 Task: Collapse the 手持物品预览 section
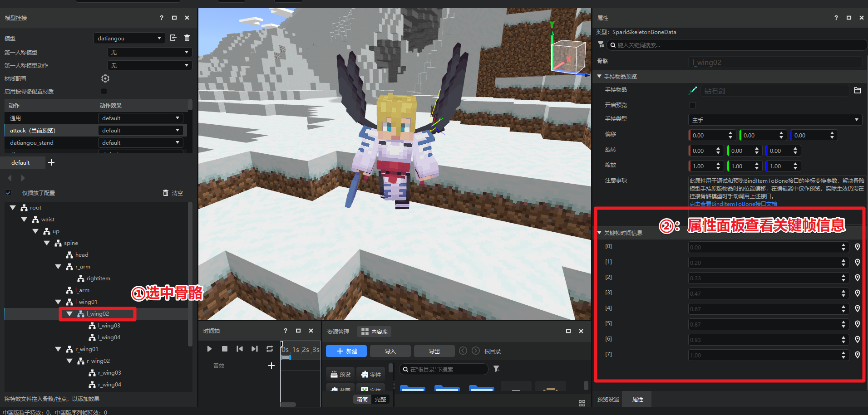[x=599, y=76]
